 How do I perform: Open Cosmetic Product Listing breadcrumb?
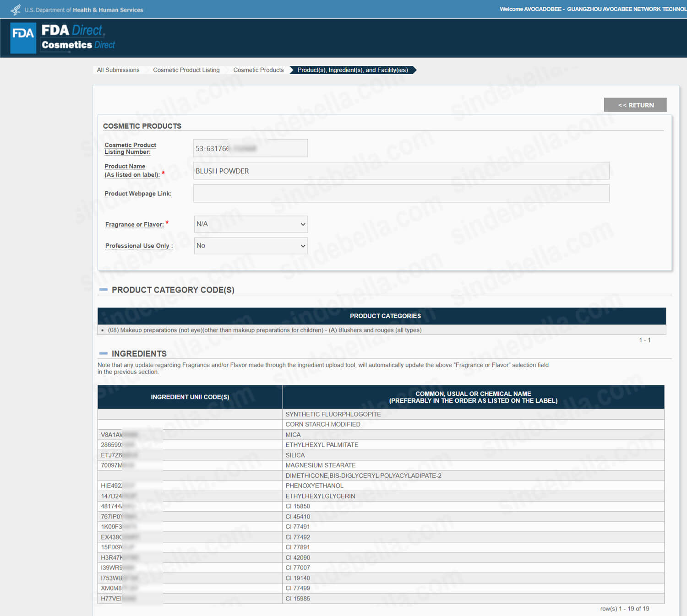(x=186, y=70)
